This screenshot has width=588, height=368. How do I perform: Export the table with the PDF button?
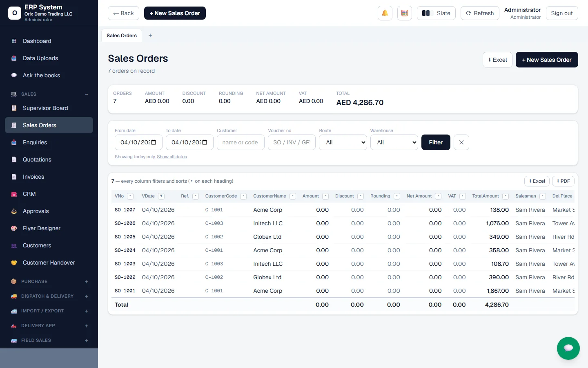[563, 181]
